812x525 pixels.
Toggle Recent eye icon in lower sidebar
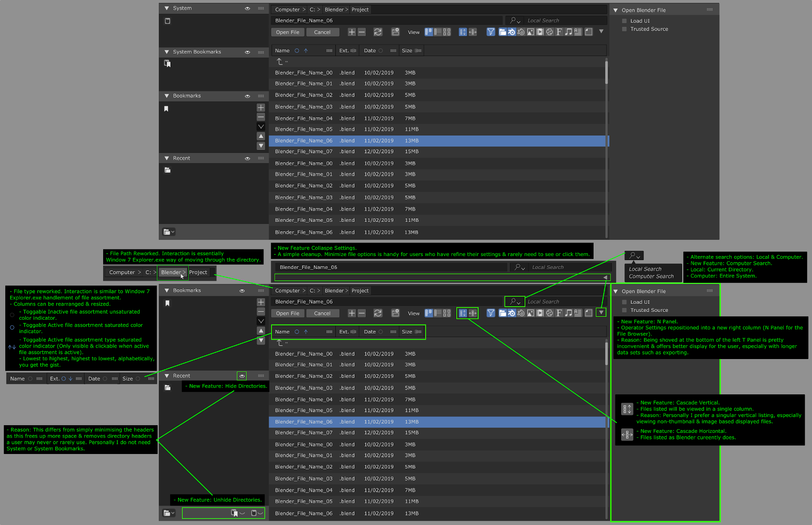tap(242, 376)
